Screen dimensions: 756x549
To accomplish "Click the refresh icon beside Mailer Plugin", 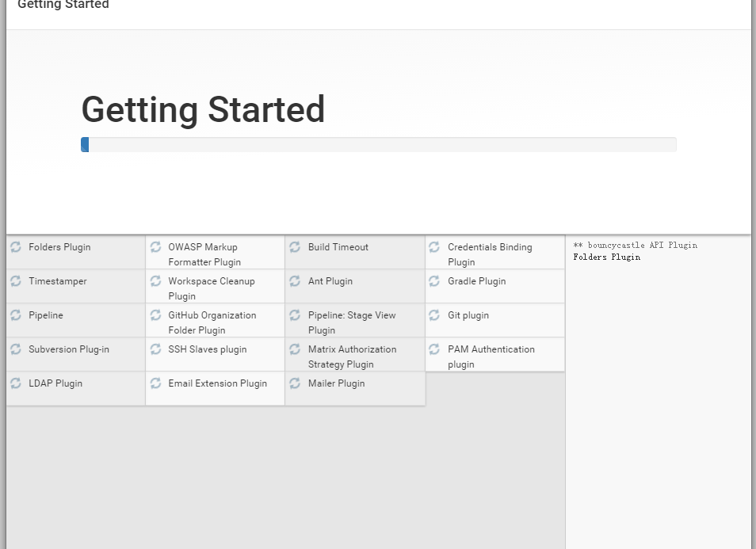I will click(x=295, y=383).
